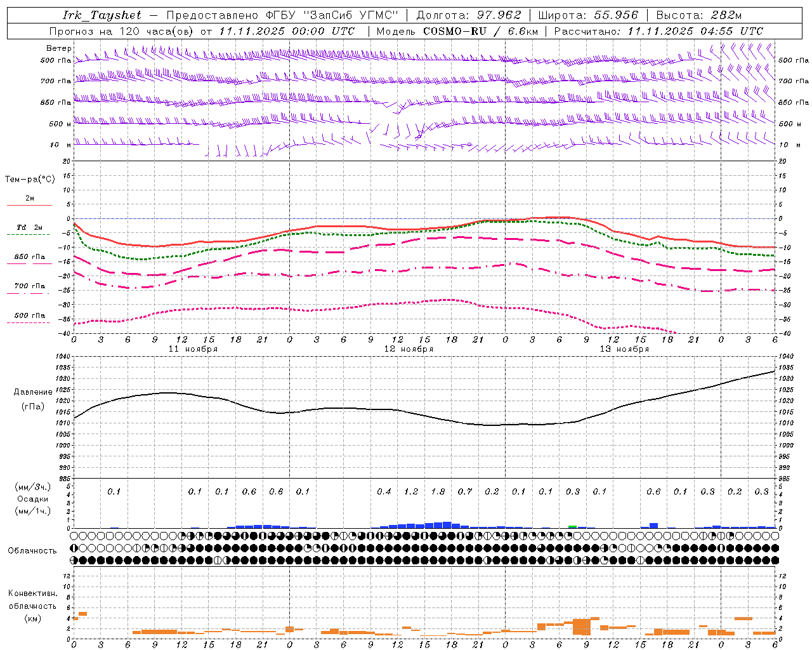Image resolution: width=812 pixels, height=650 pixels.
Task: Select the date label 11 ноября
Action: 193,349
